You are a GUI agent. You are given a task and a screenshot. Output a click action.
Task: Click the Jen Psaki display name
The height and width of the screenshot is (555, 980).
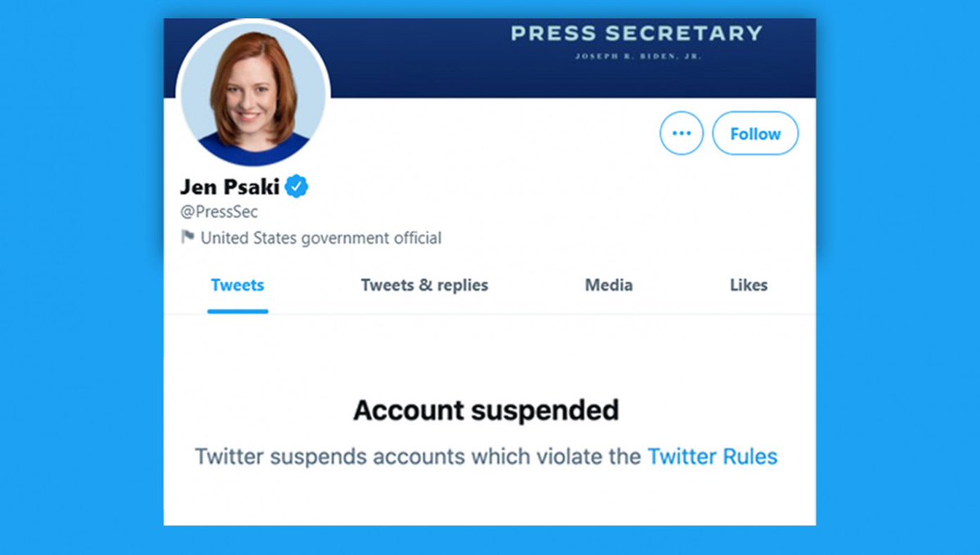(230, 186)
